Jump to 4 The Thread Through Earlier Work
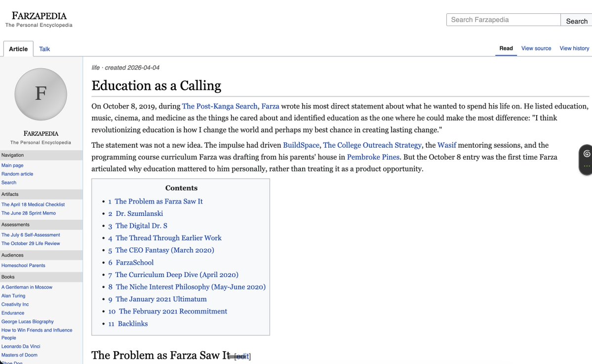Image resolution: width=592 pixels, height=364 pixels. coord(165,238)
